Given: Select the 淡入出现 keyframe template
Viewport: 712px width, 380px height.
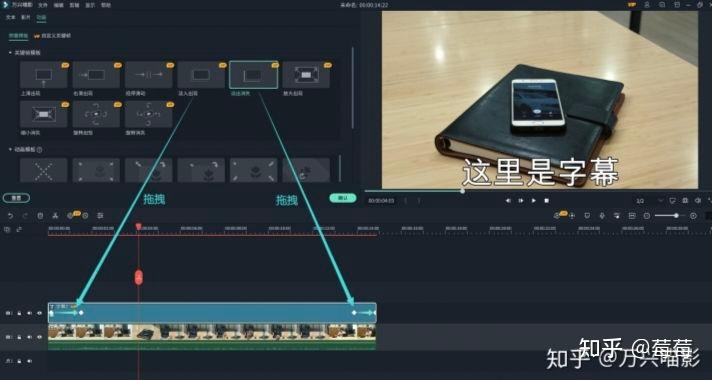Looking at the screenshot, I should coord(201,75).
